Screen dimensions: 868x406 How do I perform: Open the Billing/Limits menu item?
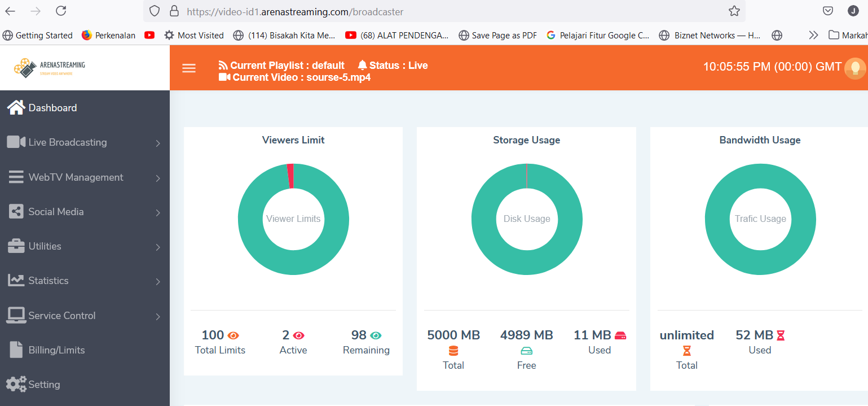[85, 350]
